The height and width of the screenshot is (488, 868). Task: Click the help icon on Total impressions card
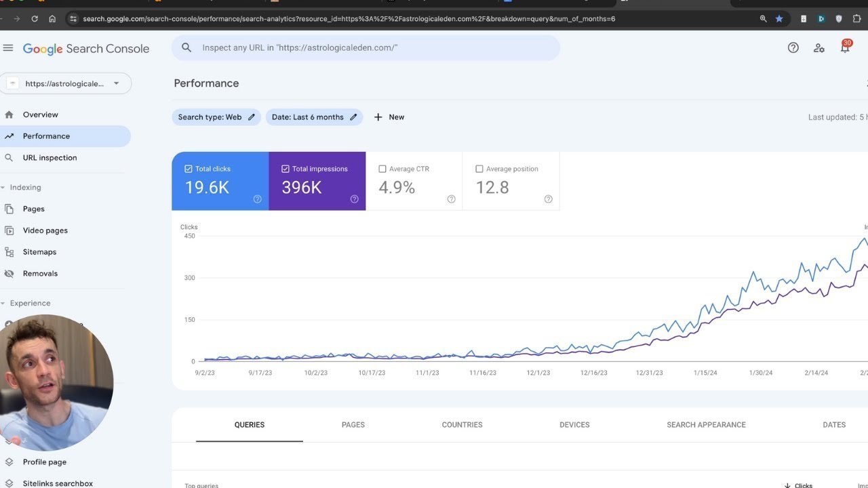354,199
